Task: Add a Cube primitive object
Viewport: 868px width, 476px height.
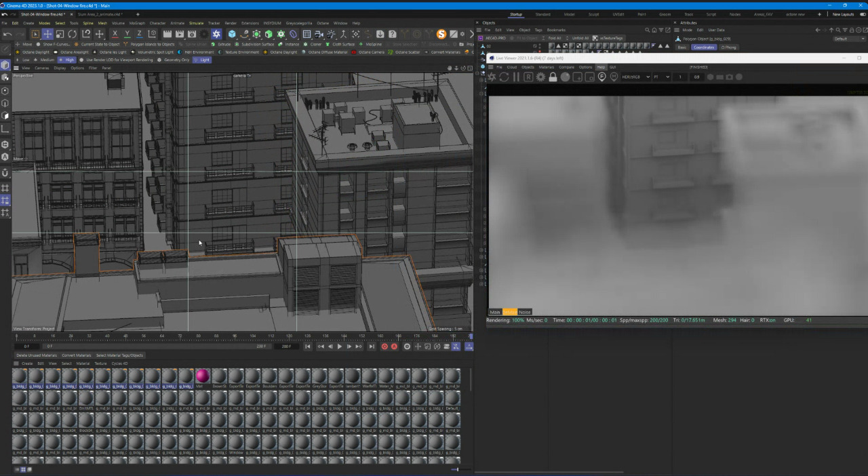Action: [232, 34]
